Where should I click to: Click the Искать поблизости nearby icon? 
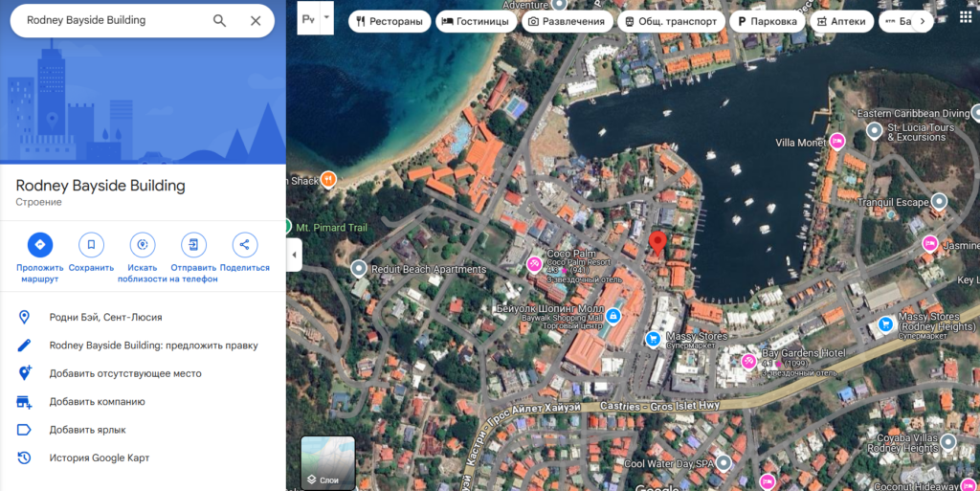[143, 244]
